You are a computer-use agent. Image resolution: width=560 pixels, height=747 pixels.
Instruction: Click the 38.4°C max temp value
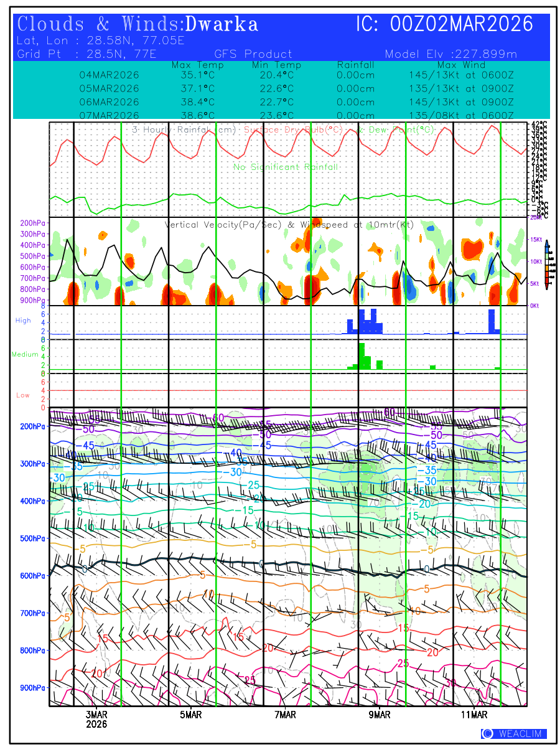pos(193,102)
